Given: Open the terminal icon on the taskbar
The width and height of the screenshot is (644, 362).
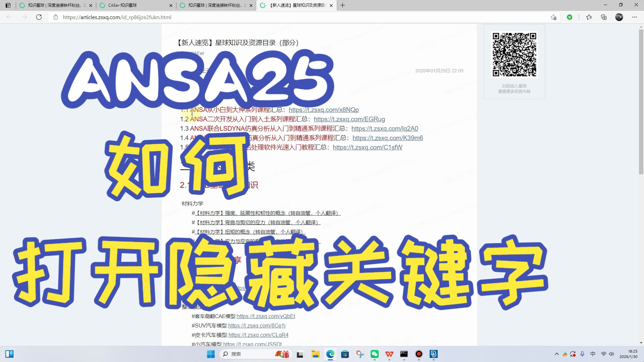Looking at the screenshot, I should (404, 354).
